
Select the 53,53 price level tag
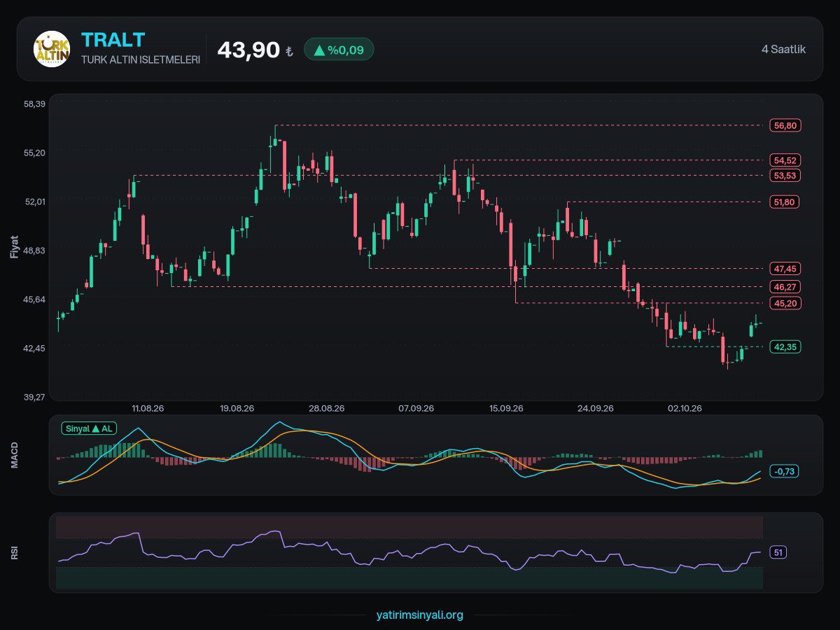pyautogui.click(x=785, y=175)
